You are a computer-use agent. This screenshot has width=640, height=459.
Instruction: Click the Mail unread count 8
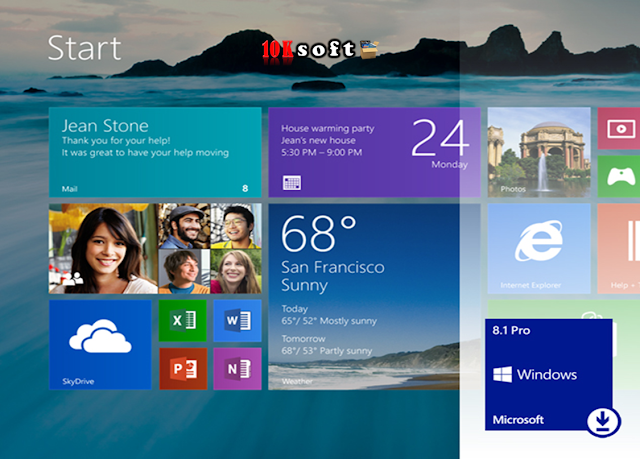(245, 188)
